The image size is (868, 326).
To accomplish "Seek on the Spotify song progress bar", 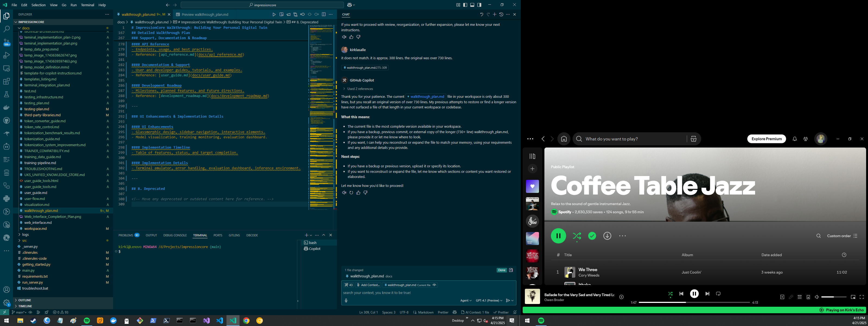I will (x=694, y=302).
